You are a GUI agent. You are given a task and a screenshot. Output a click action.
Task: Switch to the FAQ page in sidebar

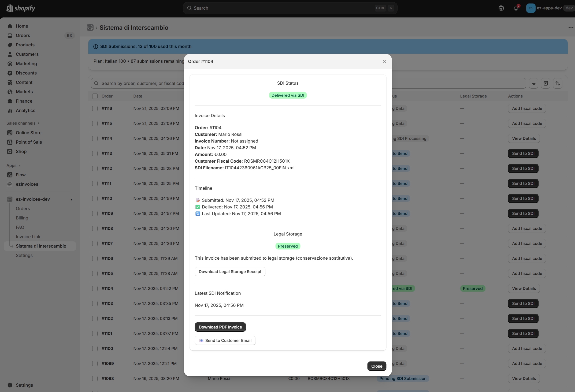point(20,227)
